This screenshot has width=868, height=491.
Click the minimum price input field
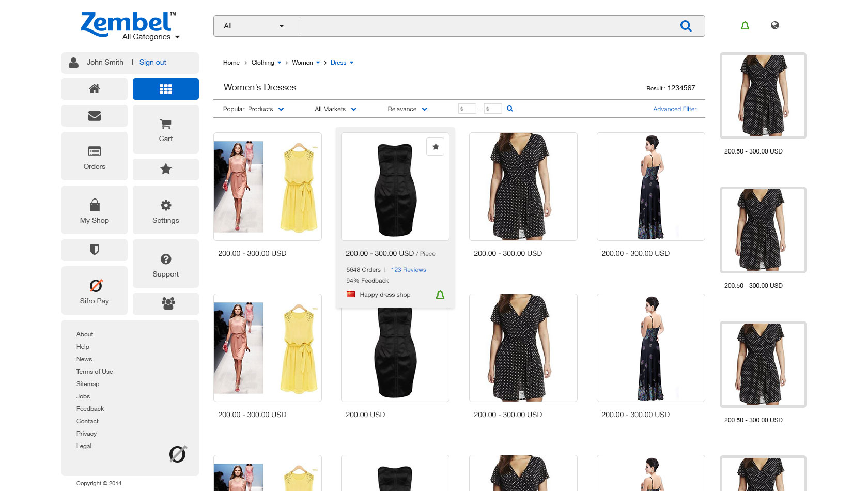pyautogui.click(x=467, y=109)
